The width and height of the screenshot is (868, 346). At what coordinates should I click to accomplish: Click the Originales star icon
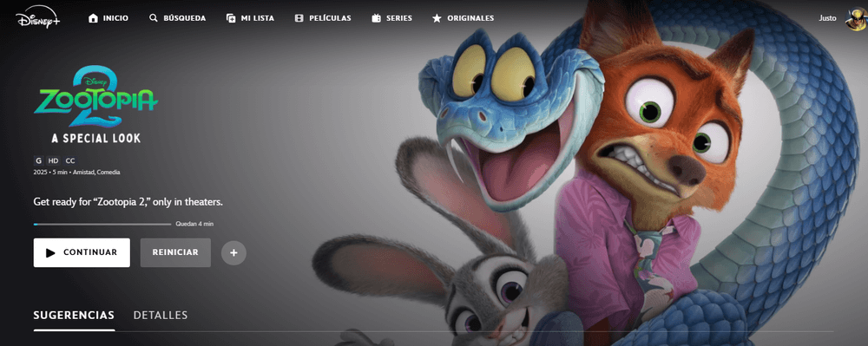(x=437, y=18)
